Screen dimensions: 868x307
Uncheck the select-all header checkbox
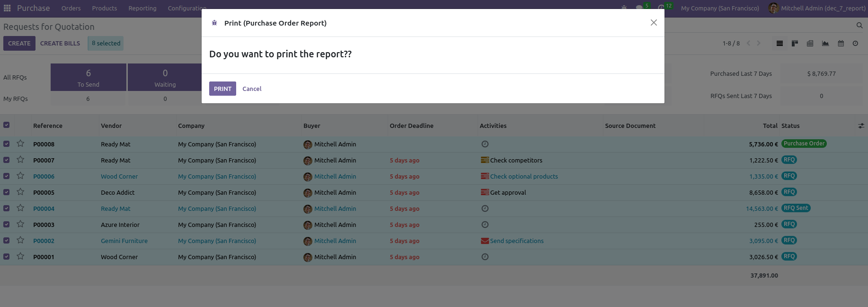(7, 125)
